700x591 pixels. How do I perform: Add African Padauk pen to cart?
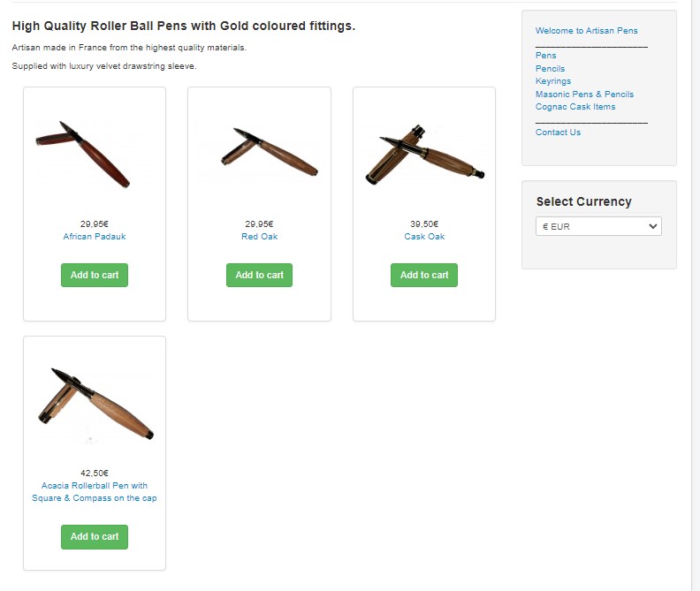(95, 275)
